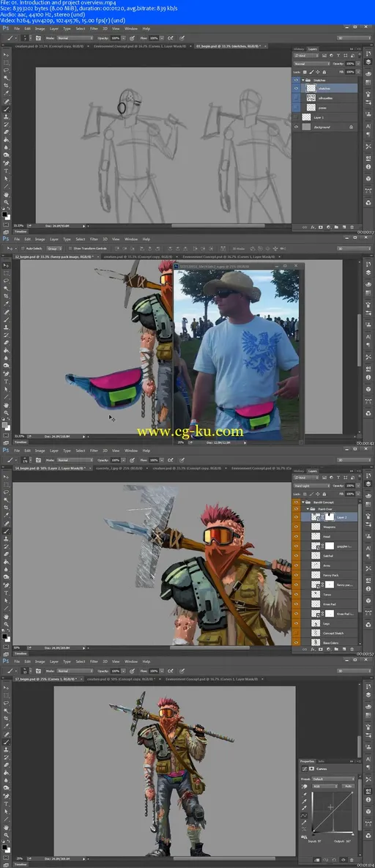Show the Concept Sketch layer
Viewport: 375px width, 868px height.
click(297, 633)
